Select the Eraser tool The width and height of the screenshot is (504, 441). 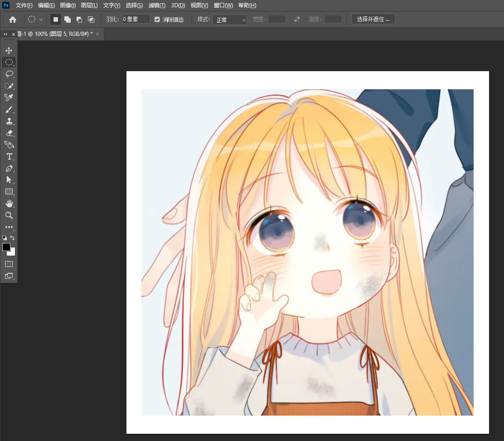point(9,133)
